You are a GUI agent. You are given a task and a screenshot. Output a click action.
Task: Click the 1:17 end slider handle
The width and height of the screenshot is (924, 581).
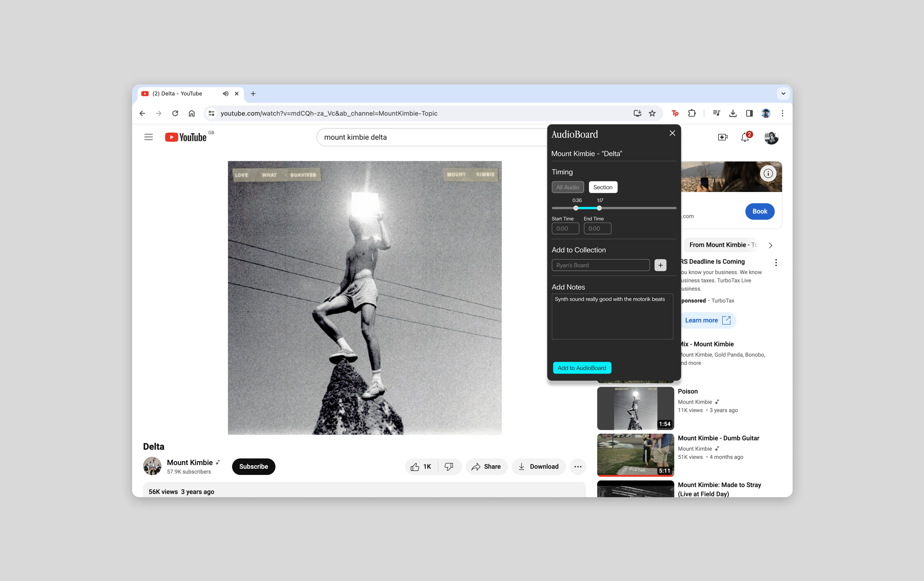coord(599,208)
